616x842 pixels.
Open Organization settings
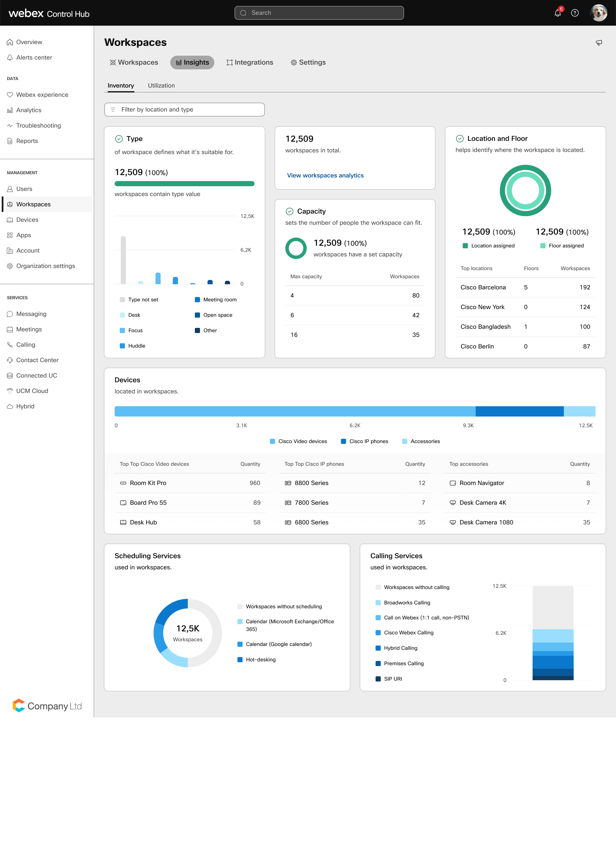coord(46,266)
